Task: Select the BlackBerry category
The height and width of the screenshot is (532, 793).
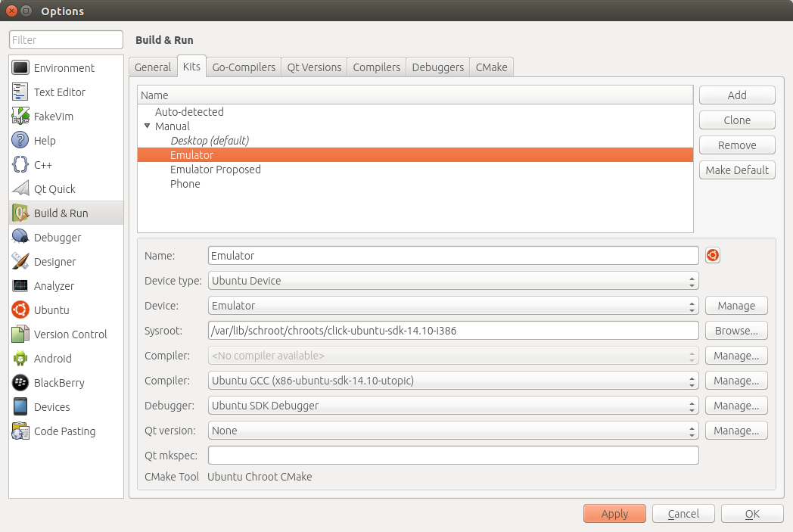Action: point(59,383)
